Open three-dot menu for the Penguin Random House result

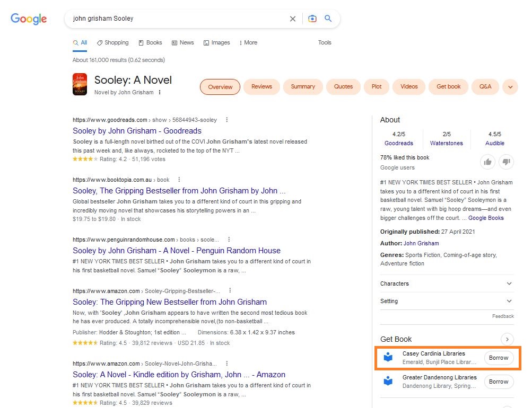pyautogui.click(x=229, y=240)
